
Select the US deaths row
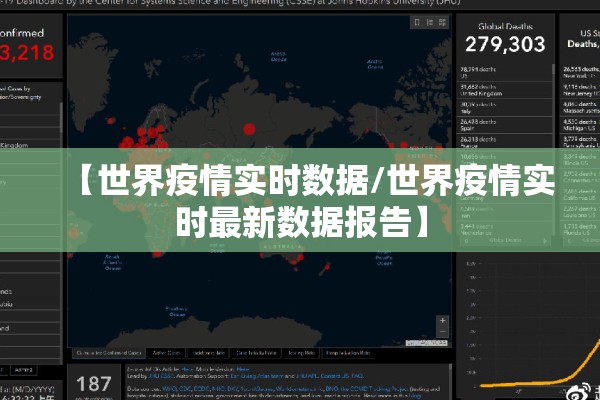[x=505, y=72]
